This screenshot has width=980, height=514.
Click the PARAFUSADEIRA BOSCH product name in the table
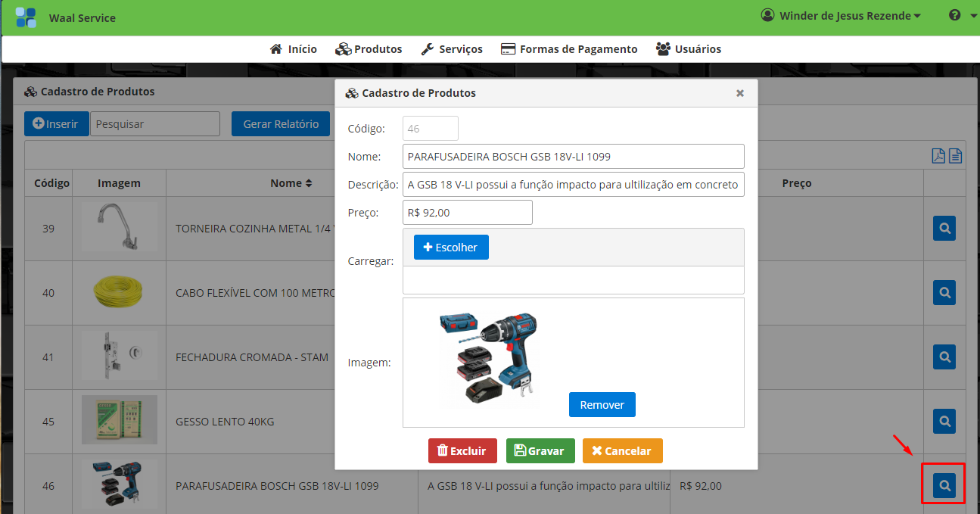(277, 486)
